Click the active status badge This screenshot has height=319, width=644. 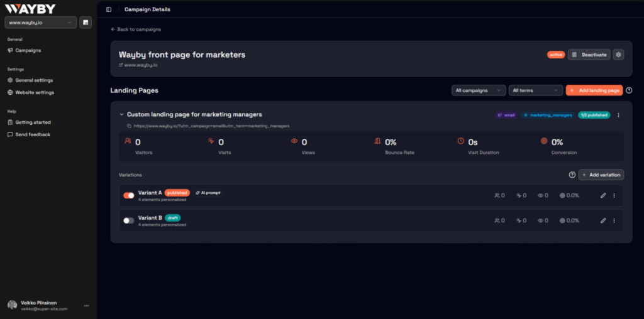pos(556,55)
